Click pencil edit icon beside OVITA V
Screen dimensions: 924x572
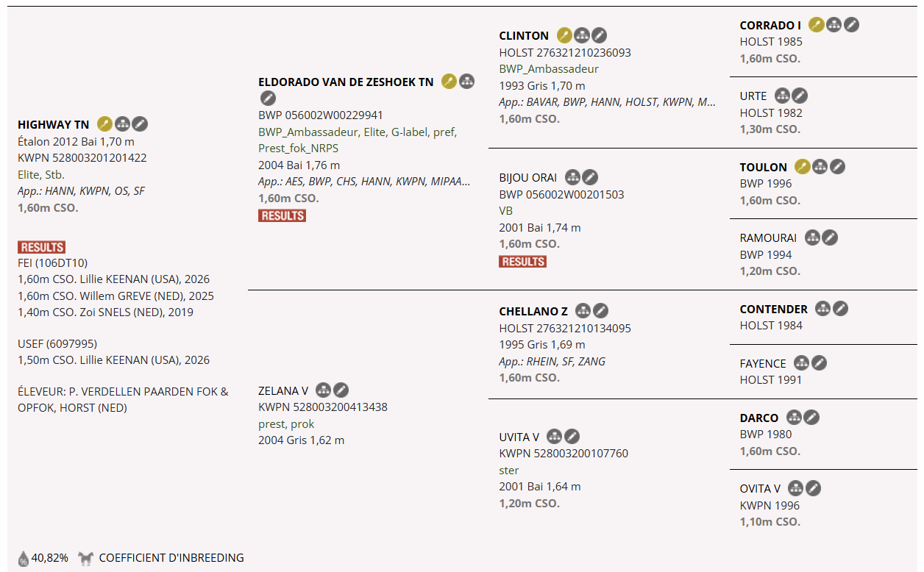pos(813,488)
